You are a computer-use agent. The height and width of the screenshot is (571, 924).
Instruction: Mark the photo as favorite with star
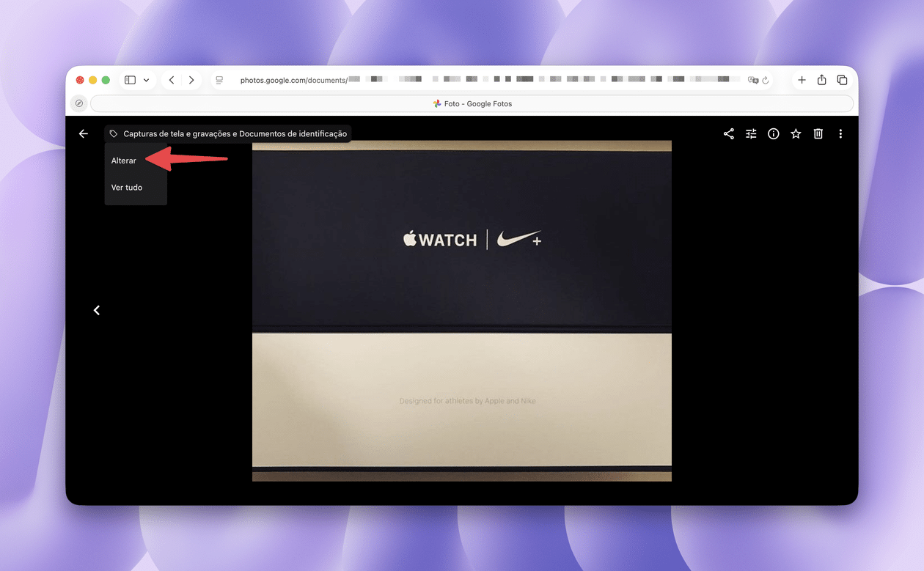tap(796, 134)
